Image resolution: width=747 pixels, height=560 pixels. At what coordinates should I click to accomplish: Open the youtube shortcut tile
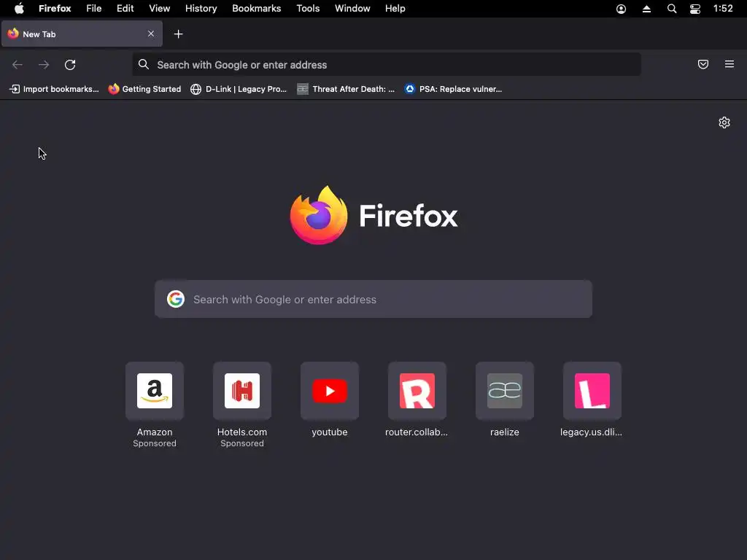point(330,391)
